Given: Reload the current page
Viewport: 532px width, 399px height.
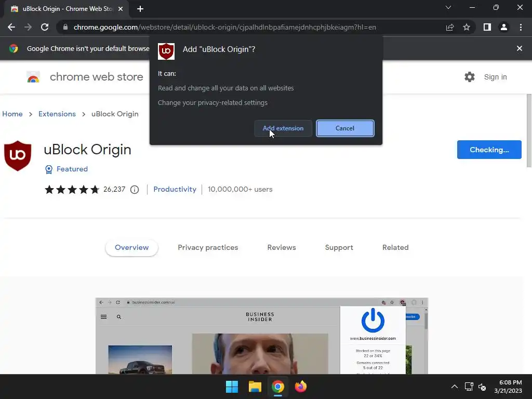Looking at the screenshot, I should click(45, 27).
